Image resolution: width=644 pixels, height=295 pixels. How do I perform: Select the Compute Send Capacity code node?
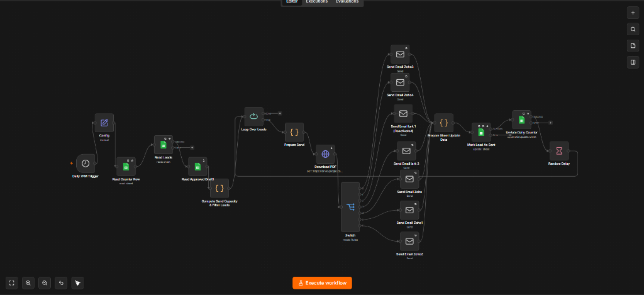tap(219, 188)
